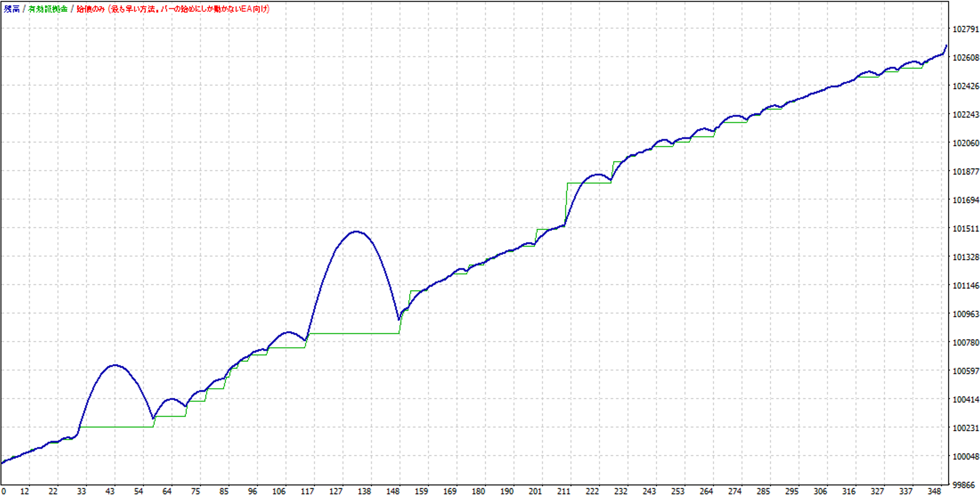Select the 348 mark on the x-axis
The width and height of the screenshot is (980, 498).
pyautogui.click(x=934, y=491)
